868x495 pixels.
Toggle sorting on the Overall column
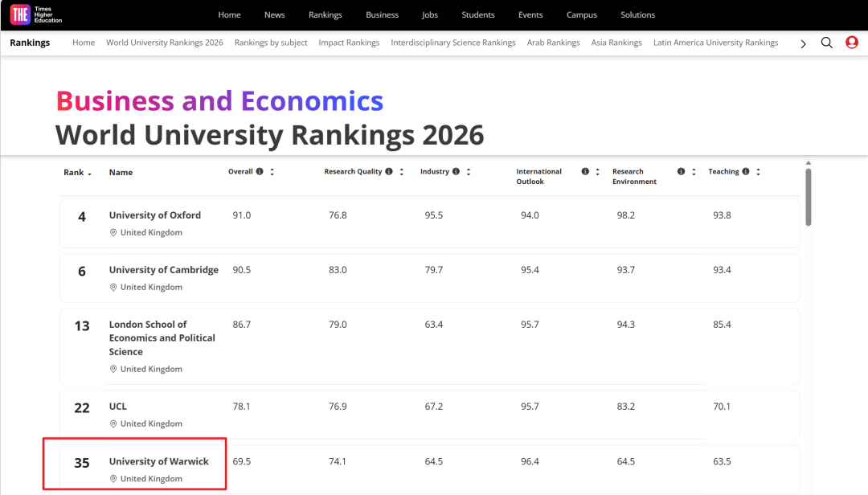tap(272, 171)
